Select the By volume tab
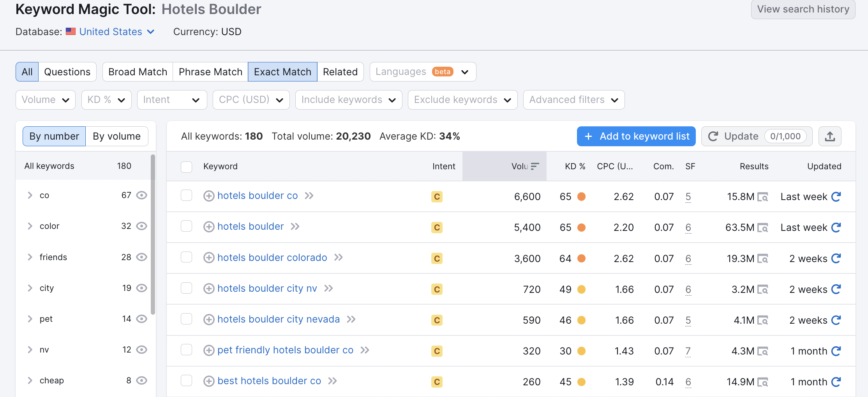This screenshot has width=868, height=397. coord(116,136)
